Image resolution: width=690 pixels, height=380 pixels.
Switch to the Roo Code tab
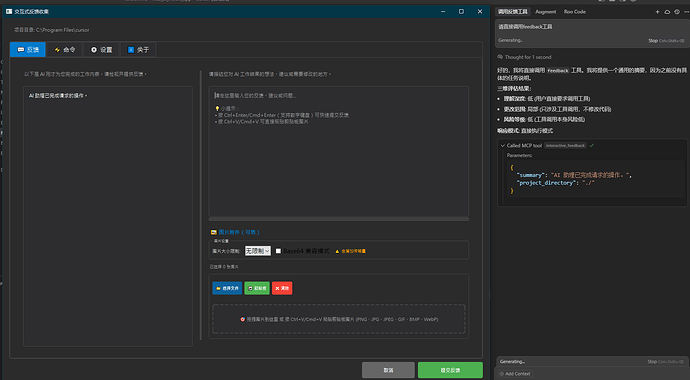coord(575,12)
